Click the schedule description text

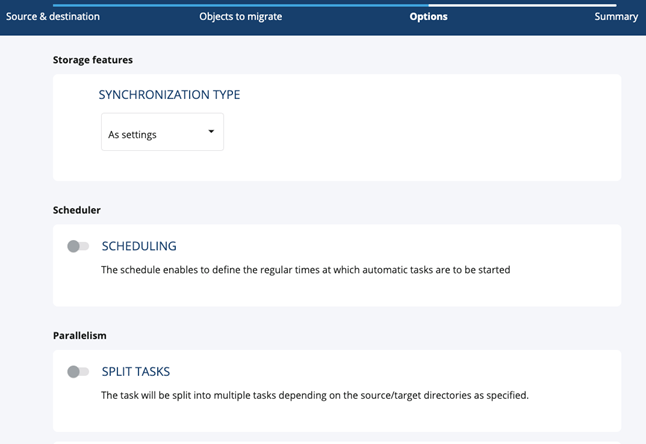(x=306, y=270)
